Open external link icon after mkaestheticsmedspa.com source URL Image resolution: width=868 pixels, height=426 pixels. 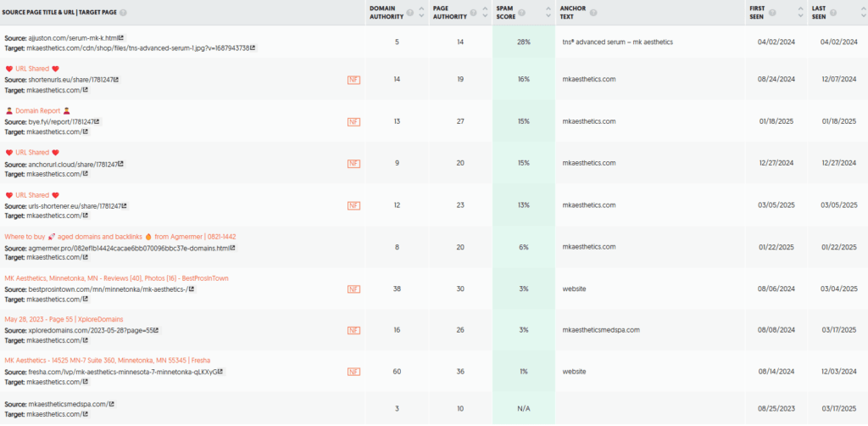pos(113,404)
